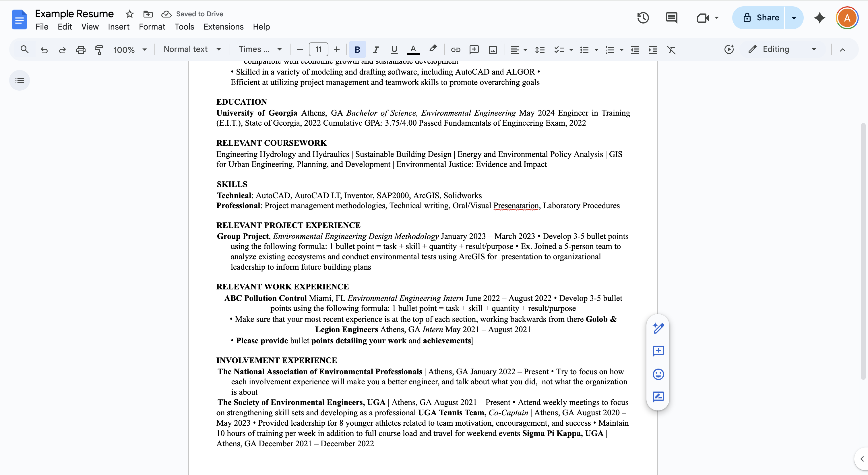Click the insert image icon
Screen dimensions: 868x475
pos(493,50)
